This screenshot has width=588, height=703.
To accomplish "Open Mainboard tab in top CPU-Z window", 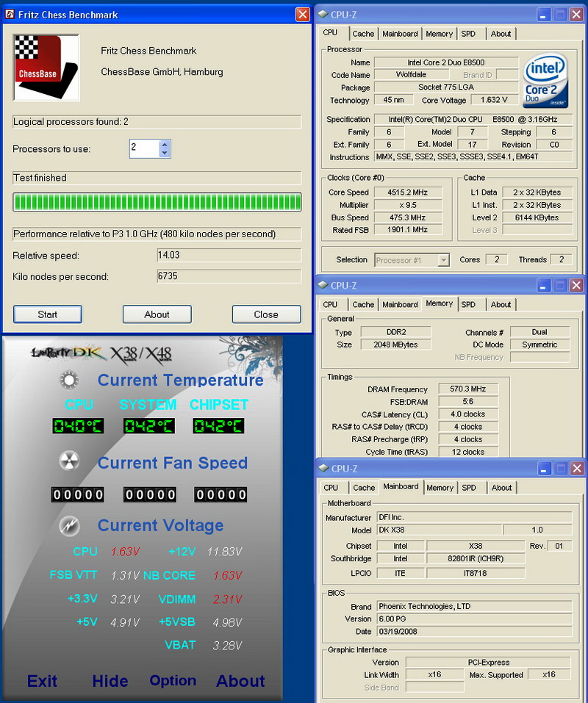I will pyautogui.click(x=400, y=34).
